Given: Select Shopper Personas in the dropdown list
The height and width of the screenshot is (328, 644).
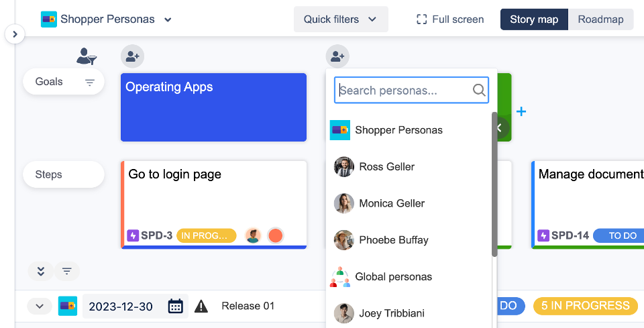Looking at the screenshot, I should click(409, 130).
